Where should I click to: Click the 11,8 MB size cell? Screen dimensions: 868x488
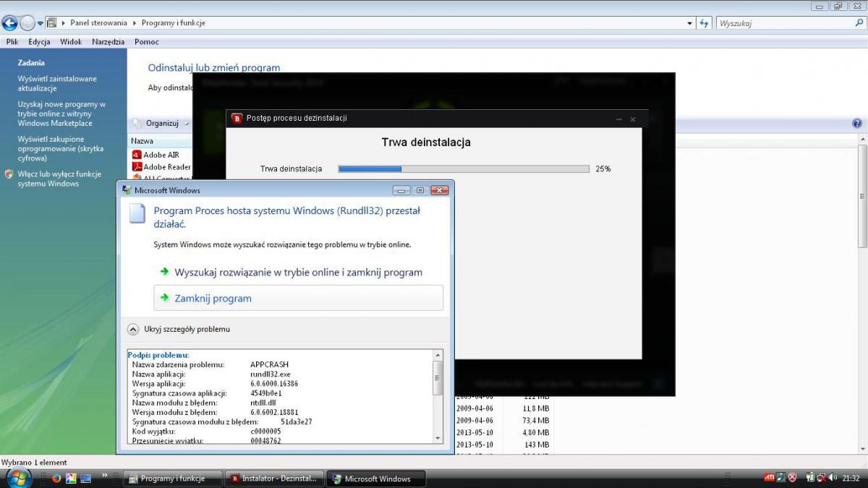[x=535, y=408]
